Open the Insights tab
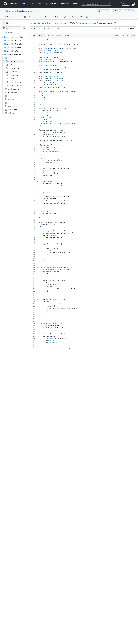138x644 pixels. pos(91,17)
